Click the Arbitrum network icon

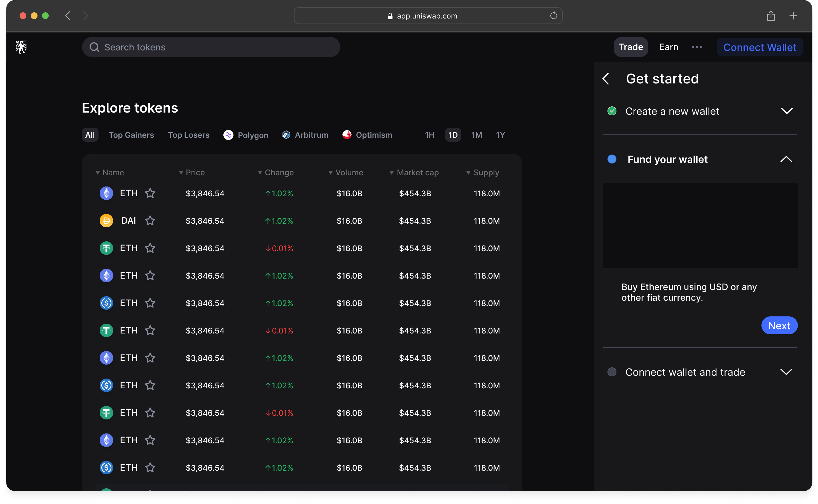coord(286,135)
